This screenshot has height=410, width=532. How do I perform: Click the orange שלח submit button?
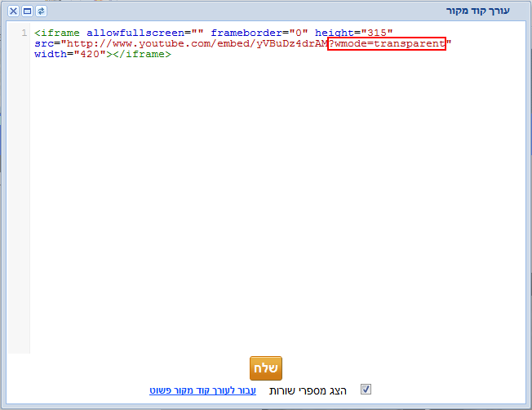266,368
